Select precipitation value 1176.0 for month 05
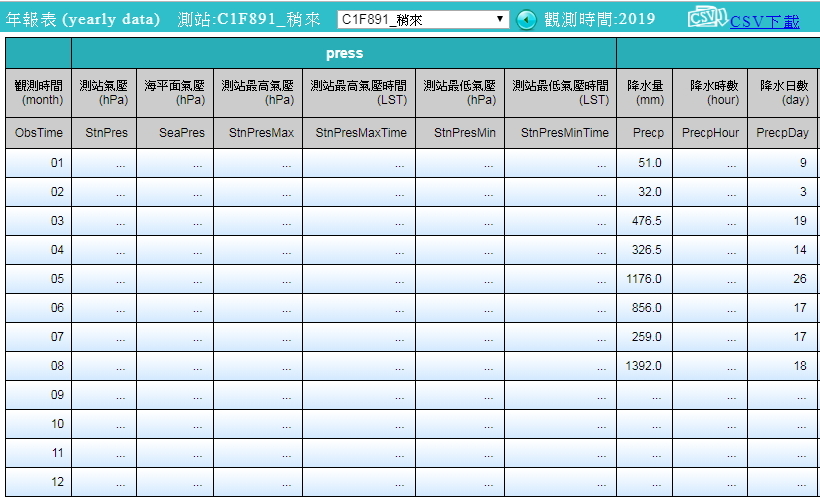This screenshot has width=820, height=501. tap(644, 279)
